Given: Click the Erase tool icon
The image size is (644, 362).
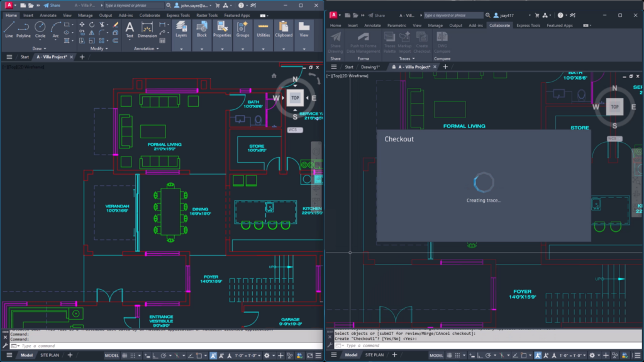Looking at the screenshot, I should tap(116, 25).
